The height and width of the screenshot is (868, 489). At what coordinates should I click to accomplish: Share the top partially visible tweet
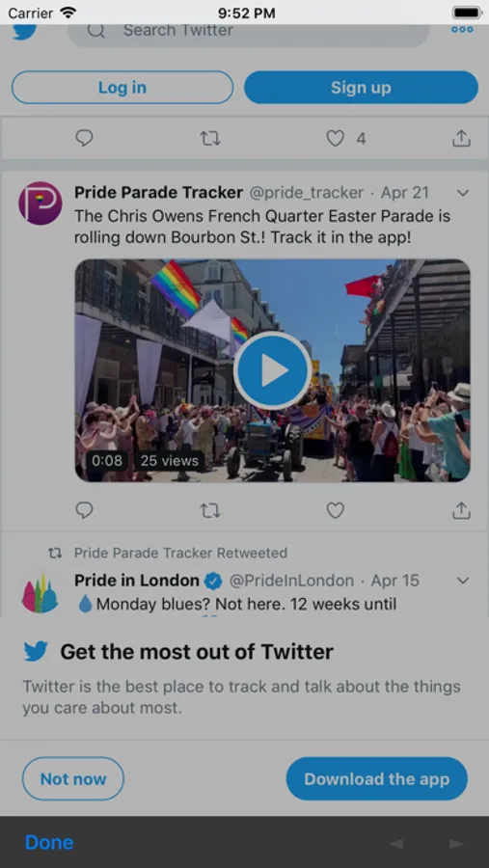461,138
